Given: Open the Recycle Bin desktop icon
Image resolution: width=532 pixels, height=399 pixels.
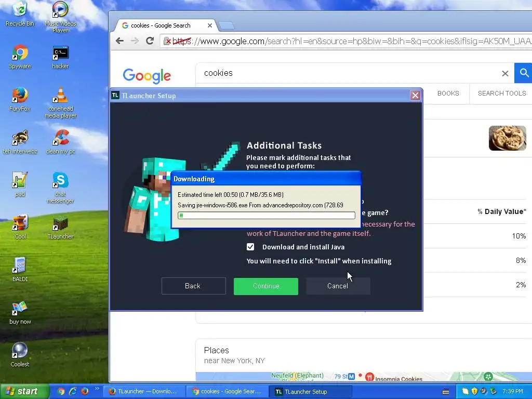Looking at the screenshot, I should (20, 14).
